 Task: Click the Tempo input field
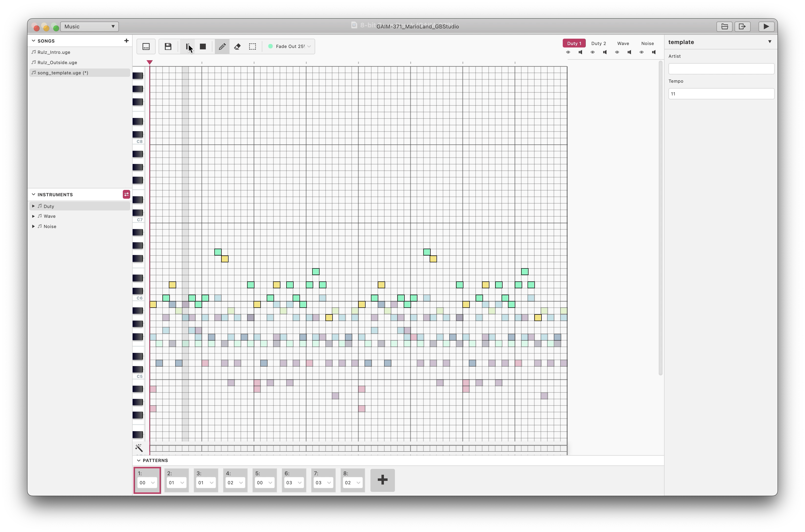[721, 94]
